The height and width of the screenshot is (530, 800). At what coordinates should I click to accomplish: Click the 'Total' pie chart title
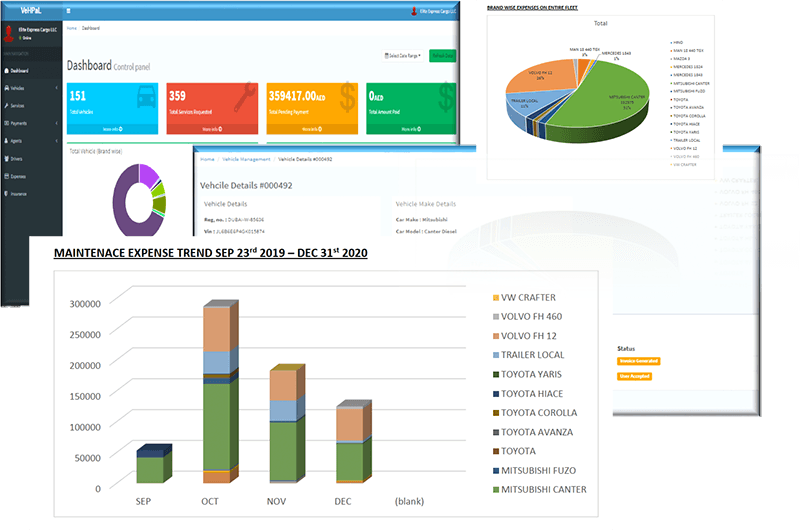pyautogui.click(x=601, y=23)
